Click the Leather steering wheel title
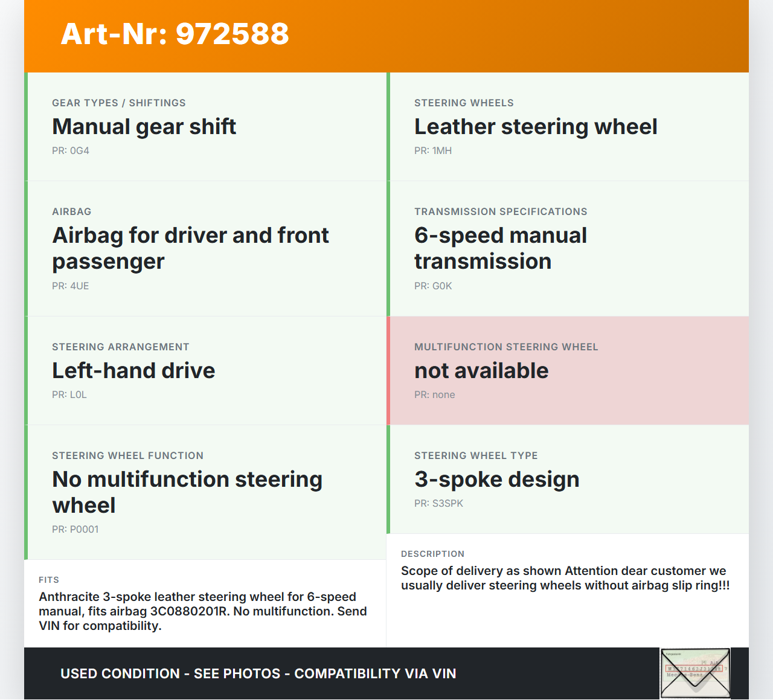 (536, 127)
